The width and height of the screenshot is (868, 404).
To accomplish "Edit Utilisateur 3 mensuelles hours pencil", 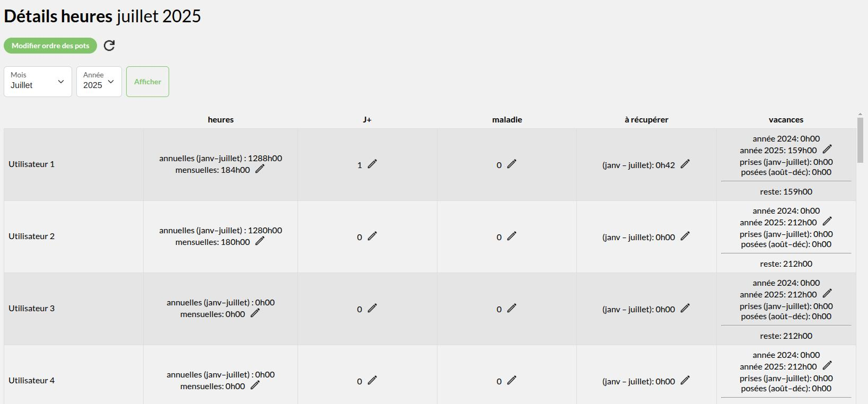I will click(255, 313).
